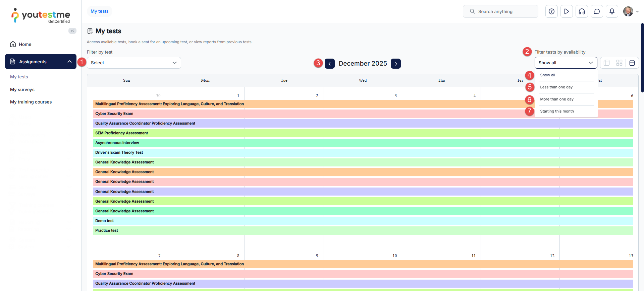Collapse the sidebar with double-chevron button
644x291 pixels.
72,31
